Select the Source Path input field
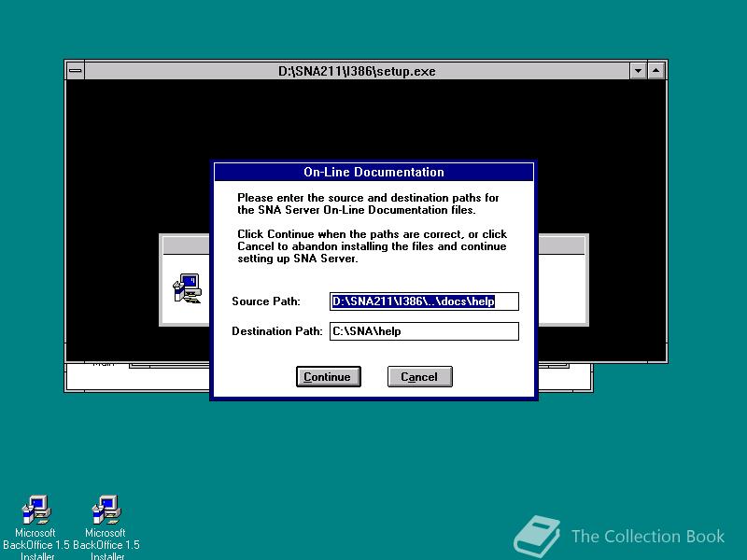The height and width of the screenshot is (560, 747). tap(424, 301)
